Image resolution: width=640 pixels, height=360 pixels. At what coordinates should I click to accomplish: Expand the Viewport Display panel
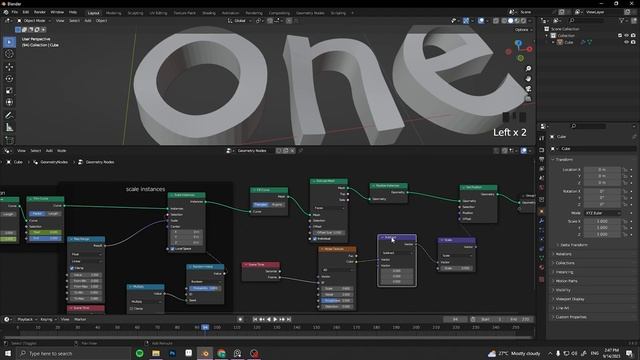[570, 299]
